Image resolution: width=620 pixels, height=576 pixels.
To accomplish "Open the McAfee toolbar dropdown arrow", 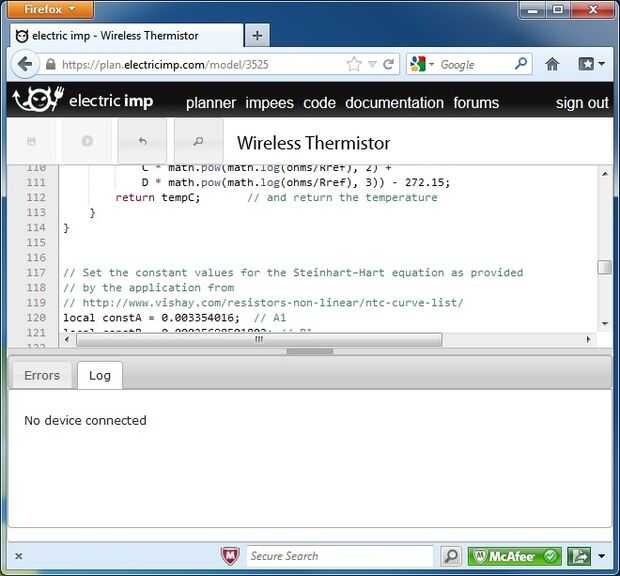I will [x=602, y=556].
